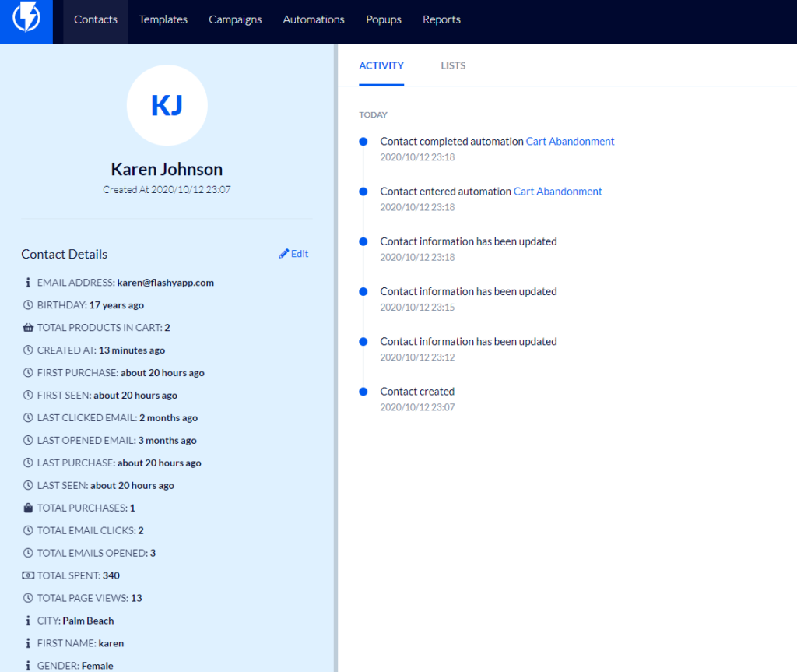Click the clock icon next to LAST SEEN

(x=28, y=485)
